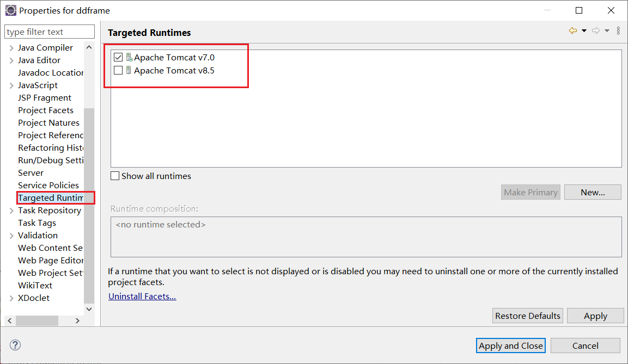Image resolution: width=628 pixels, height=364 pixels.
Task: Click the Uninstall Facets link
Action: coord(142,297)
